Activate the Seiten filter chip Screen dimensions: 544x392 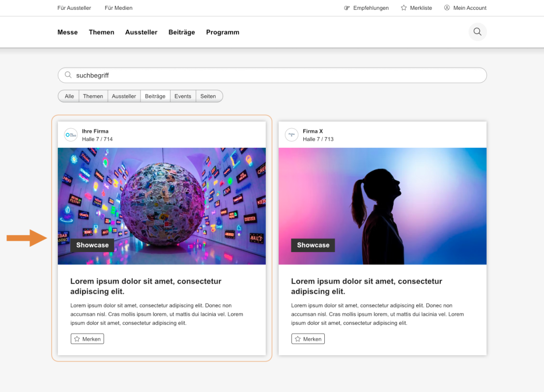pyautogui.click(x=209, y=96)
